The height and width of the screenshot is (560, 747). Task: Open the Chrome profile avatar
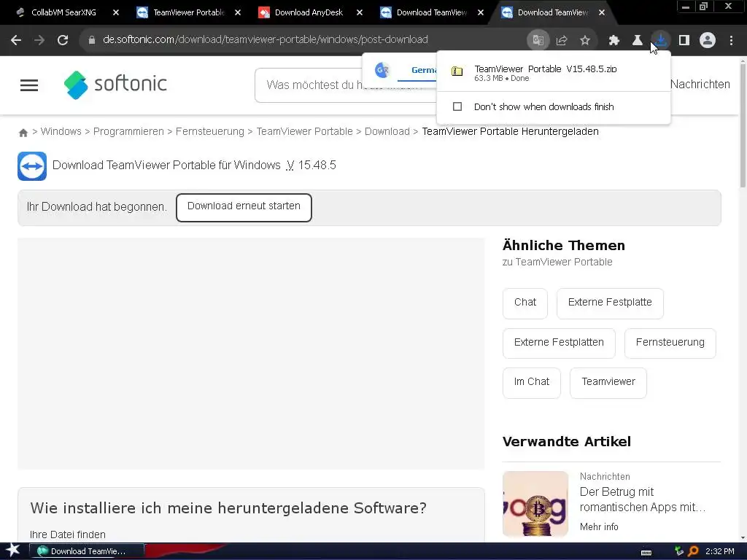pyautogui.click(x=708, y=40)
